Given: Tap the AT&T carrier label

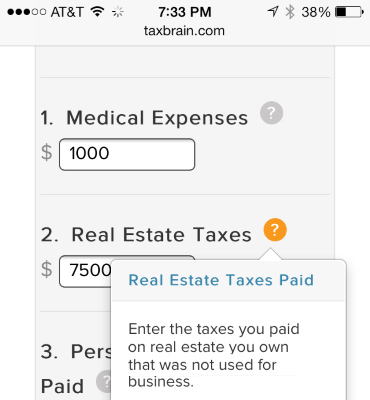Looking at the screenshot, I should 67,12.
